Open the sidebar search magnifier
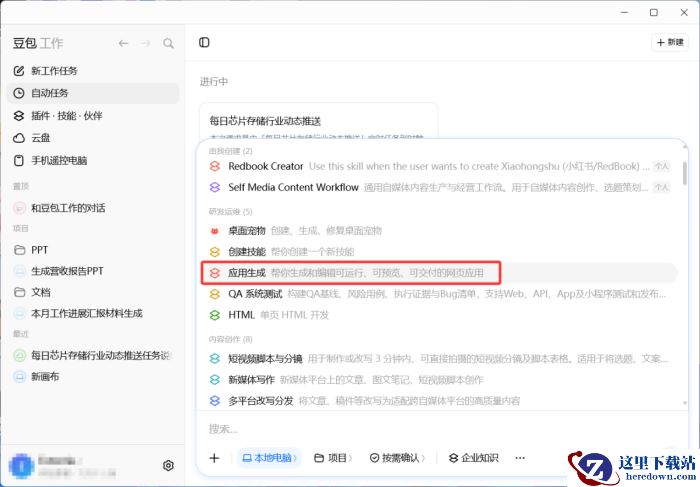The height and width of the screenshot is (487, 700). pos(168,43)
